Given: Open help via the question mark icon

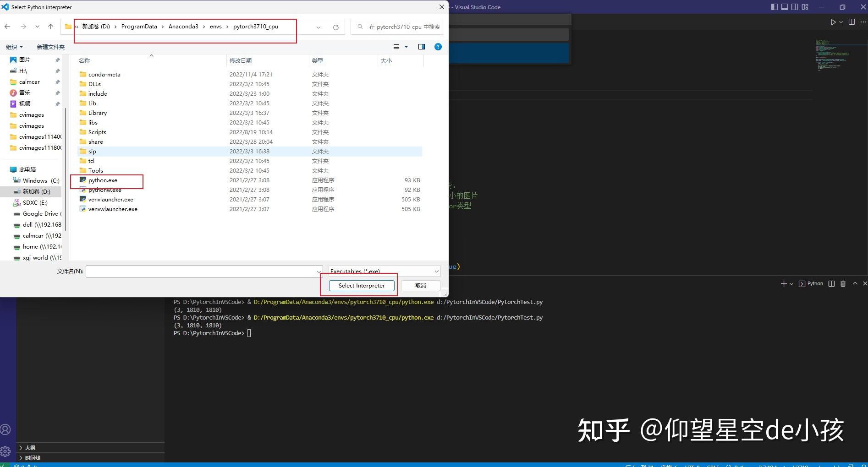Looking at the screenshot, I should pyautogui.click(x=438, y=46).
